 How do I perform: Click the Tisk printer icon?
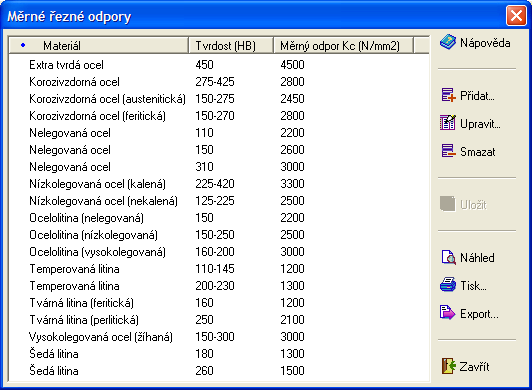[x=448, y=285]
